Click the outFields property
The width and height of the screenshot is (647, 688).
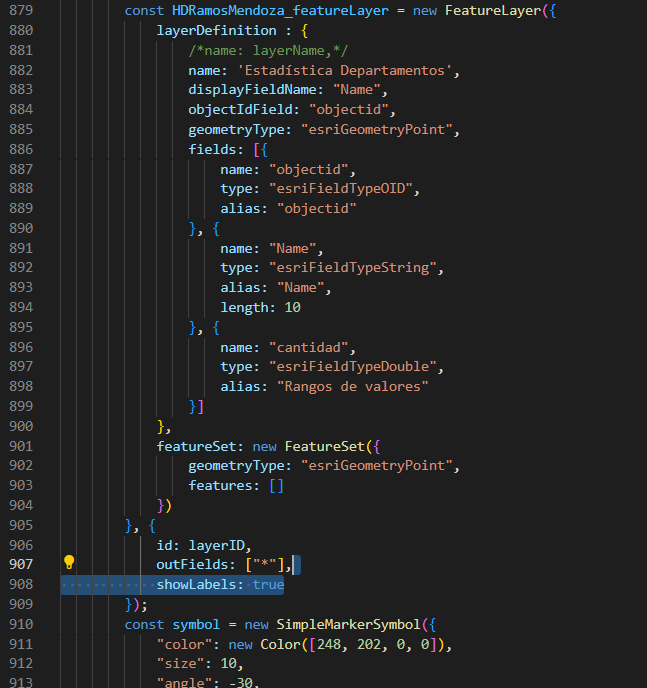(x=192, y=564)
